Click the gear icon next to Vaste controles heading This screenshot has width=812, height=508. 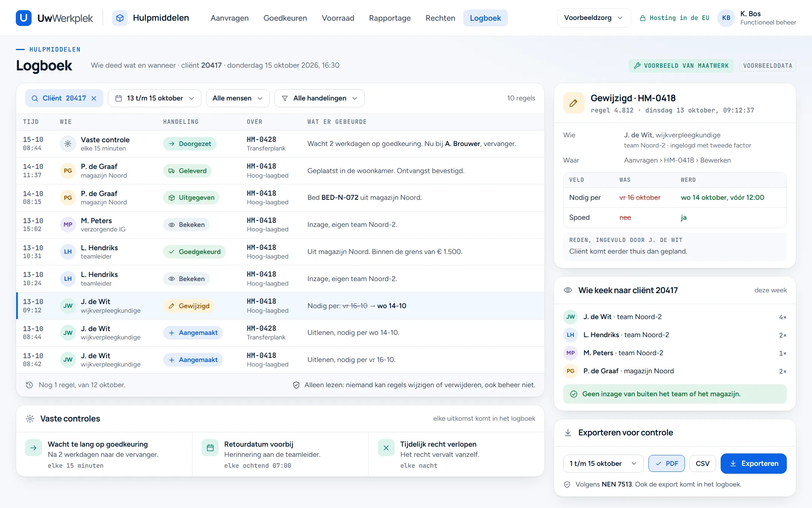click(x=30, y=419)
